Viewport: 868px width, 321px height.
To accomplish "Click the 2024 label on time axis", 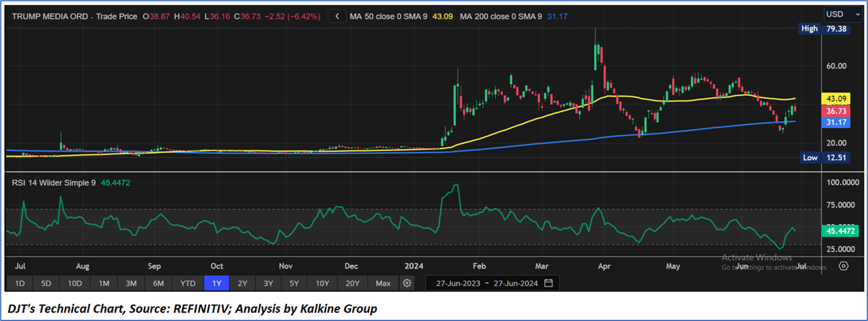I will point(413,266).
